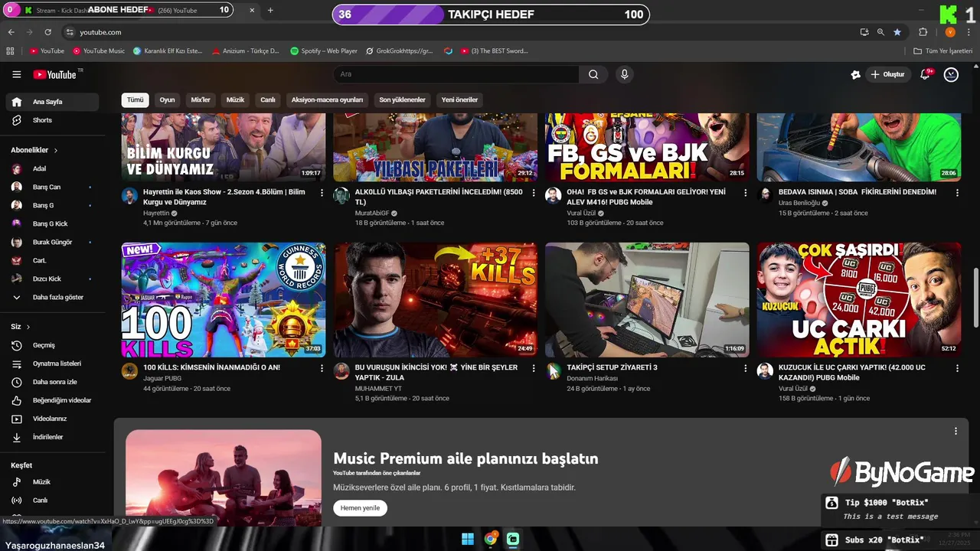
Task: Select the Müzik filter chip
Action: 235,99
